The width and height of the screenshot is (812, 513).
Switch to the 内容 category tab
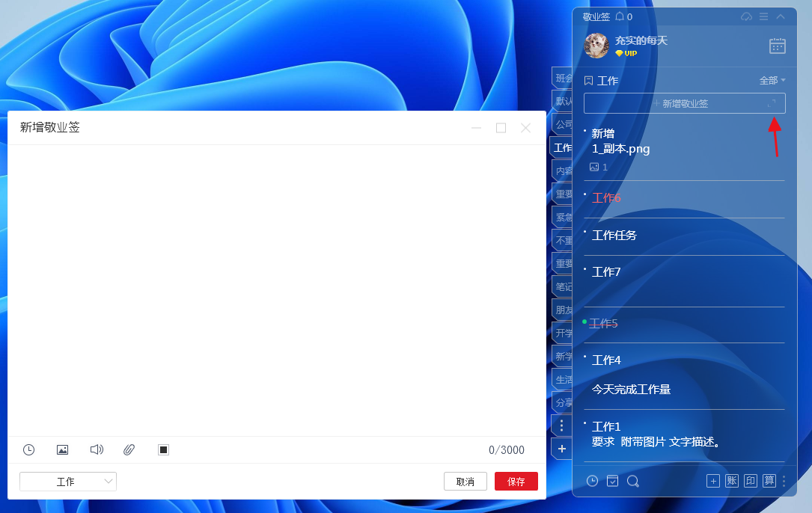point(563,171)
